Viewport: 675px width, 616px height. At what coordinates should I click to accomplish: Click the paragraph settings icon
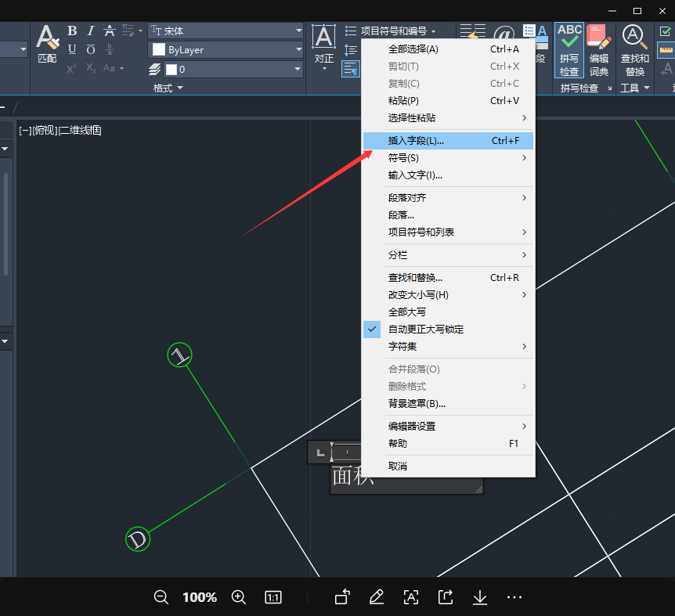point(351,69)
